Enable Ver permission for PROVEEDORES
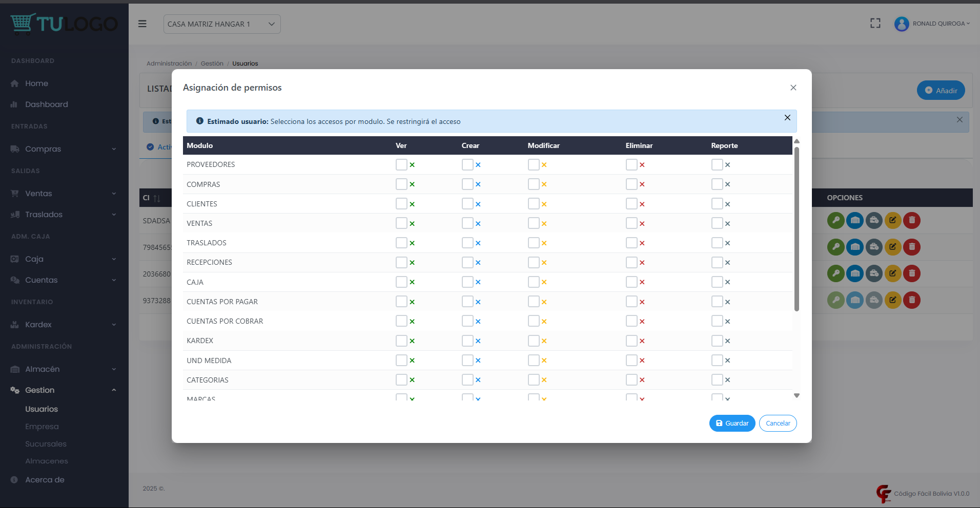This screenshot has height=508, width=980. tap(401, 165)
